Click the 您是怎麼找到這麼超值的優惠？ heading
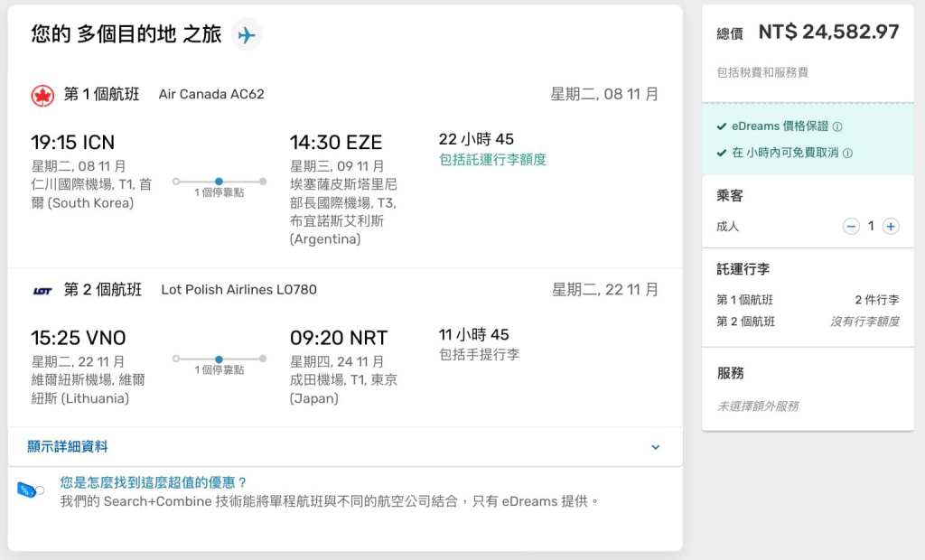Viewport: 925px width, 560px height. point(154,482)
